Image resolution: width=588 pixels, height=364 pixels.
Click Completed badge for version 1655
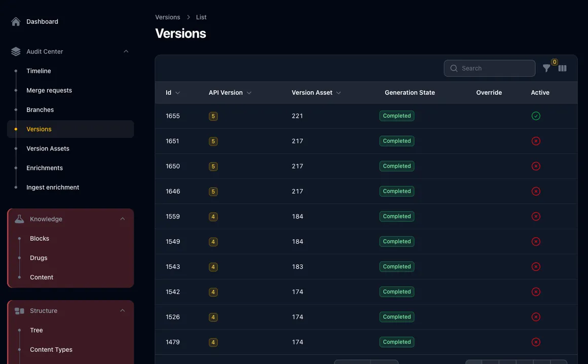397,116
